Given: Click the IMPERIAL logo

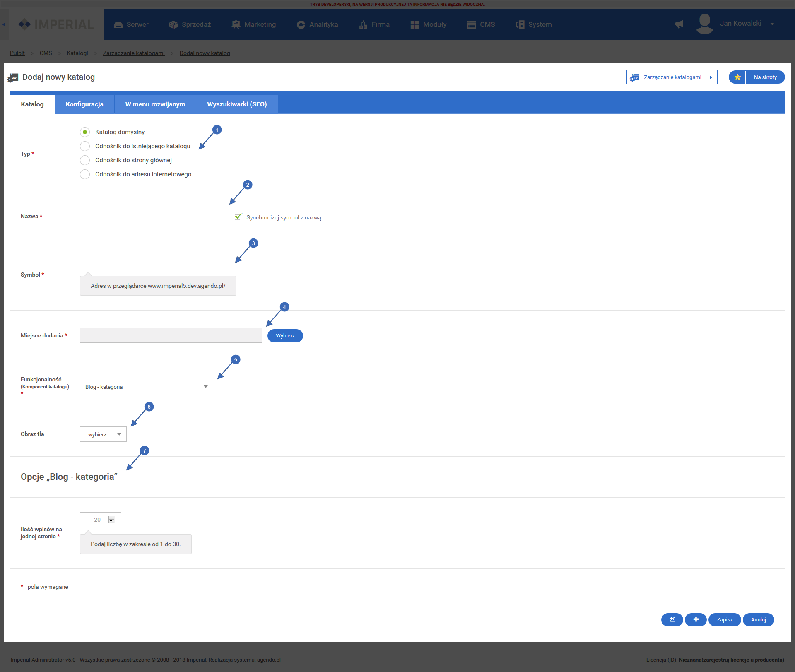Looking at the screenshot, I should (x=56, y=24).
